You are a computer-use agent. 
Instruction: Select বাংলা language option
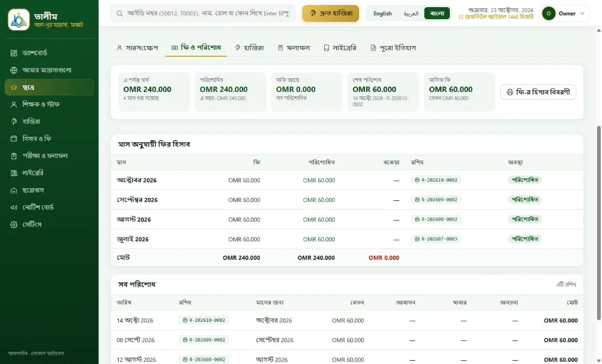[437, 14]
